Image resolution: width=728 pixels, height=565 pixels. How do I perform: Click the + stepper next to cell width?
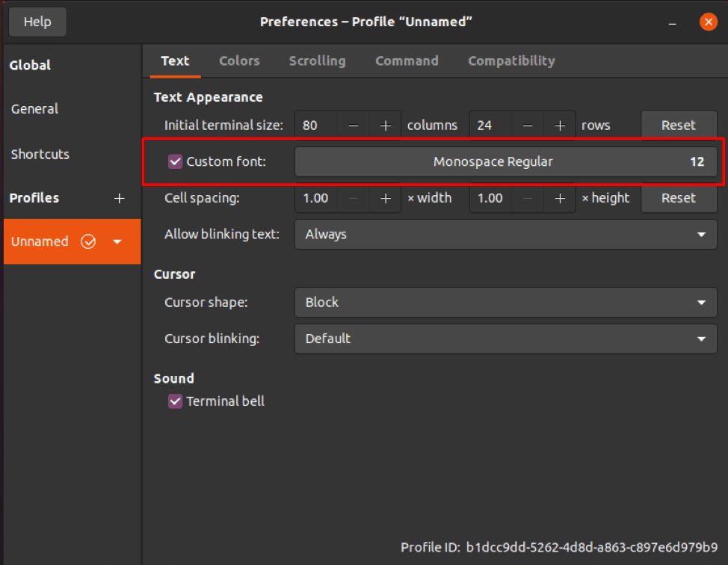click(385, 198)
